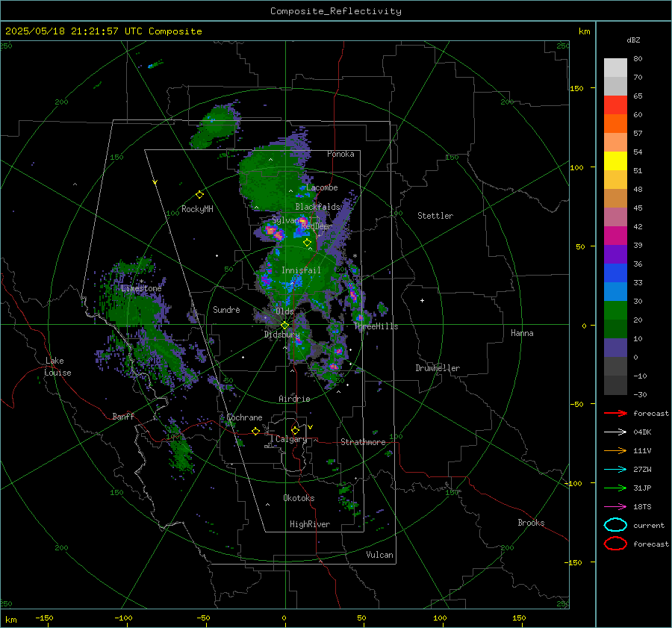672x628 pixels.
Task: Click the Hanna label
Action: [x=522, y=333]
